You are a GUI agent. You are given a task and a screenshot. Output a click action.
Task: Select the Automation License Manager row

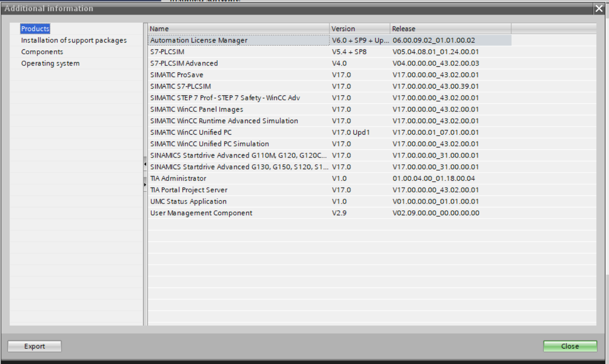pyautogui.click(x=330, y=40)
